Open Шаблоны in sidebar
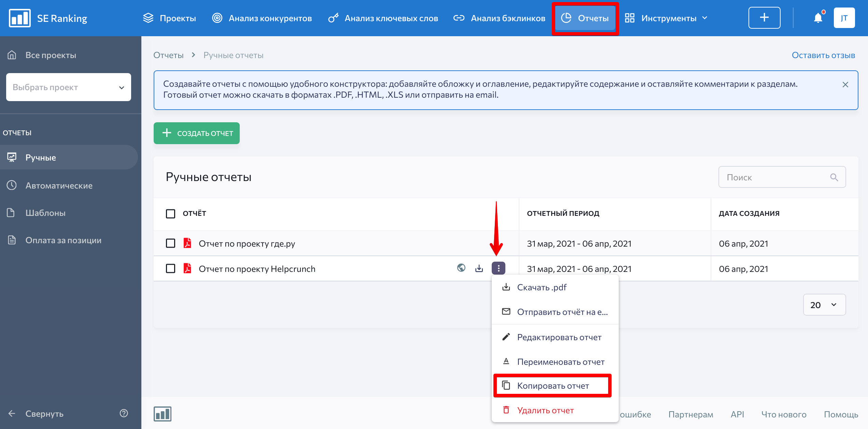The width and height of the screenshot is (868, 429). (36, 213)
